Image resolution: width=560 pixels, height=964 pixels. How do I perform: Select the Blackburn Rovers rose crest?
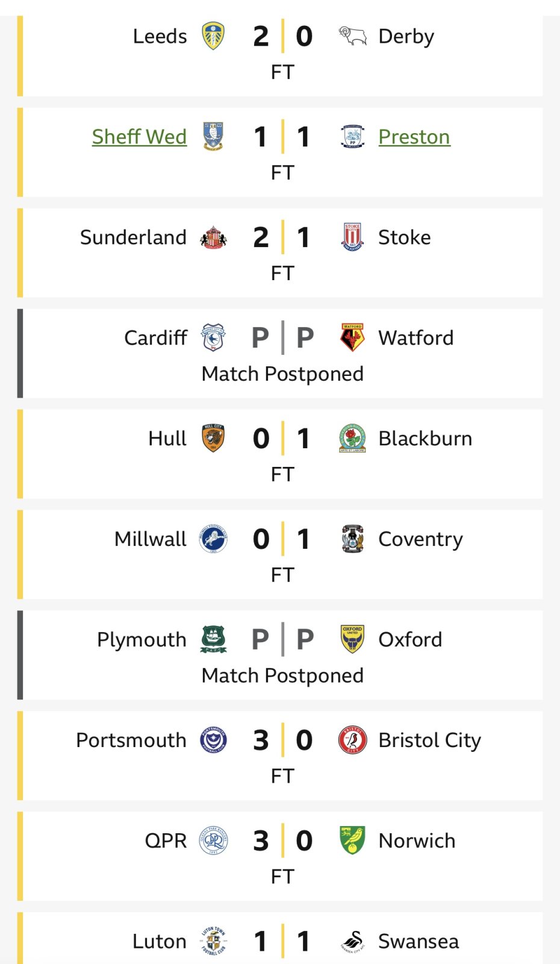352,439
